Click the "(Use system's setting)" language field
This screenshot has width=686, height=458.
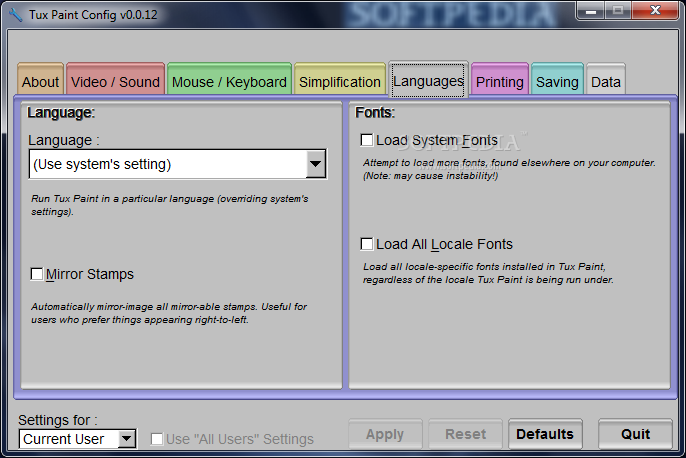pos(178,164)
